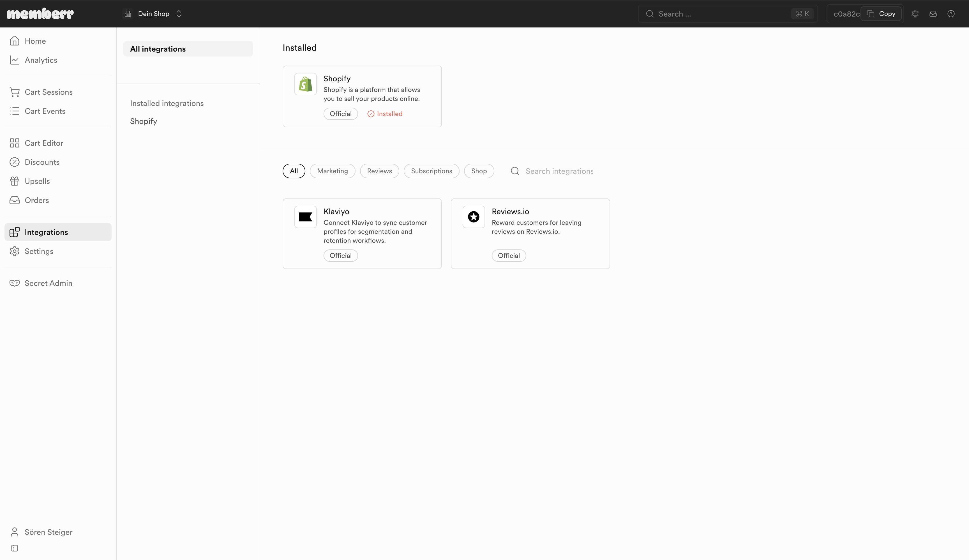
Task: Open the Reviews.io integration card
Action: tap(530, 234)
